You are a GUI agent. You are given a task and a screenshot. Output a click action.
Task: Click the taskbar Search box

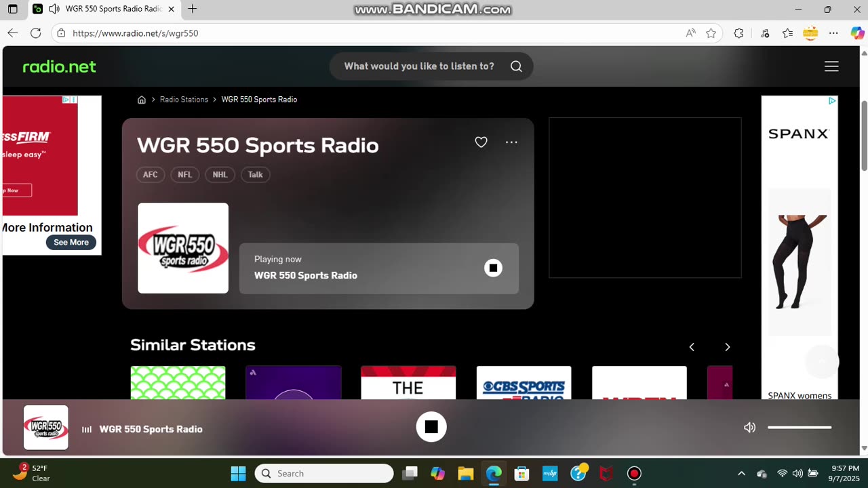324,473
